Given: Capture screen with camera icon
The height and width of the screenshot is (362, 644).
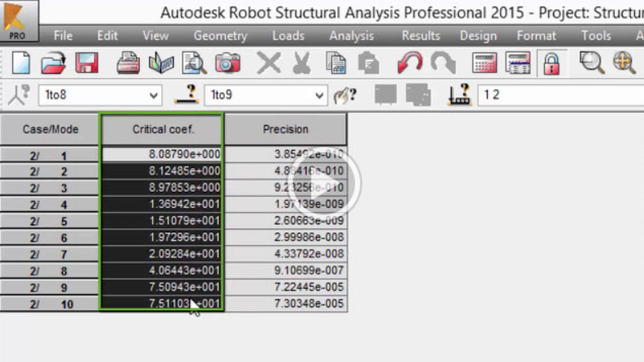Looking at the screenshot, I should pos(227,63).
